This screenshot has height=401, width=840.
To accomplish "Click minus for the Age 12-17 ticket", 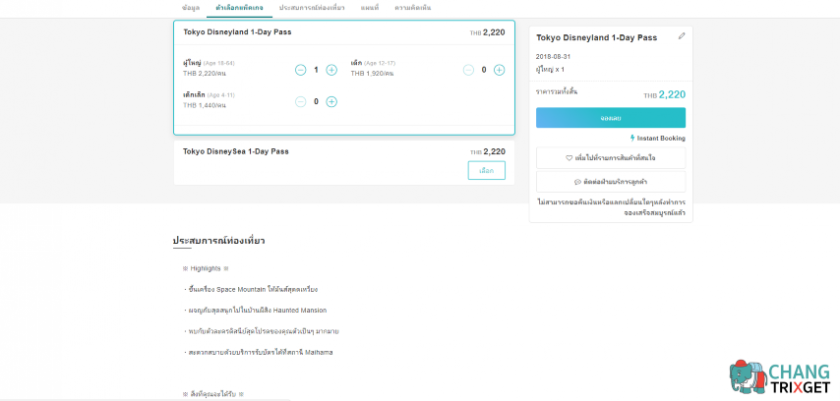I will tap(468, 70).
